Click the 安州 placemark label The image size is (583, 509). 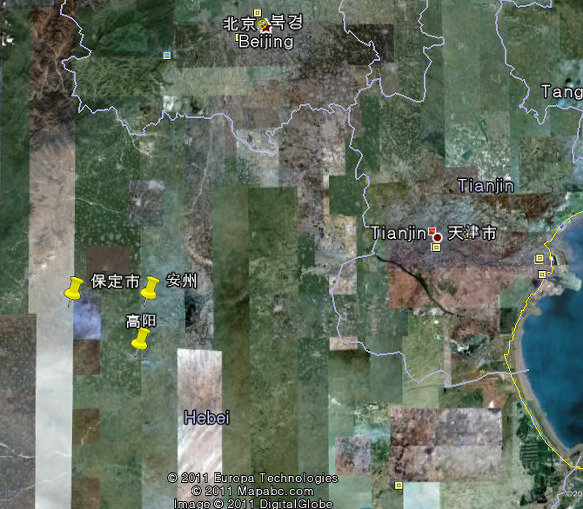point(181,280)
